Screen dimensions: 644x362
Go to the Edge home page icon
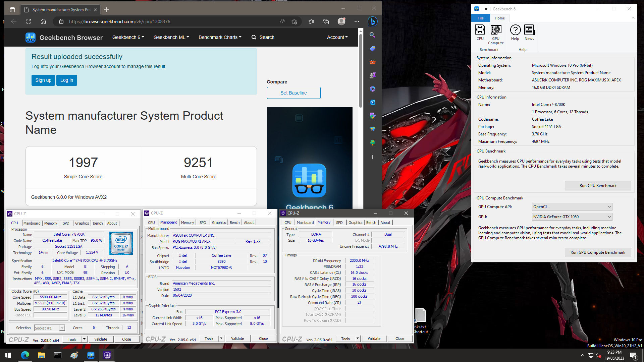[x=43, y=21]
